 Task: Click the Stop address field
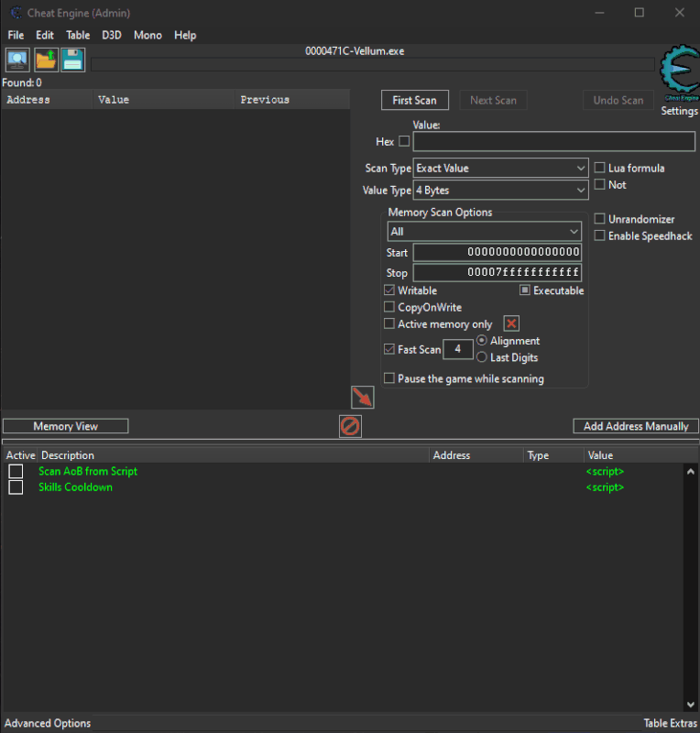click(x=498, y=272)
